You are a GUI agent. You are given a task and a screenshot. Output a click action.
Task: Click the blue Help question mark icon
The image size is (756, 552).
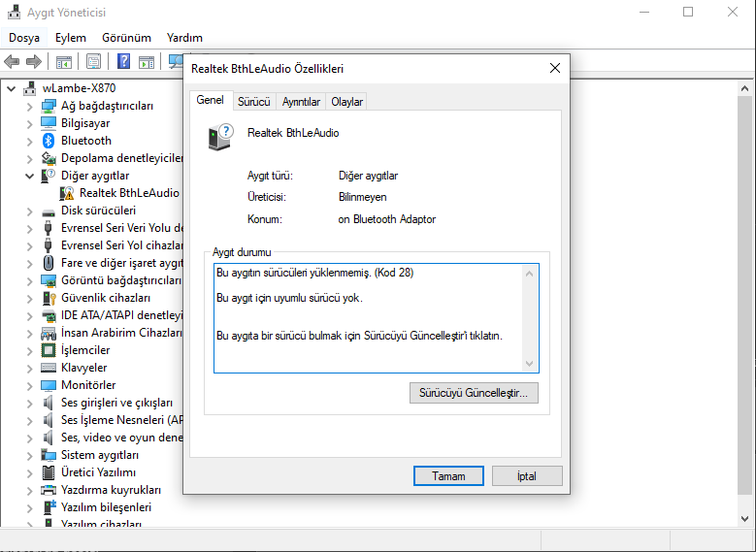[124, 61]
